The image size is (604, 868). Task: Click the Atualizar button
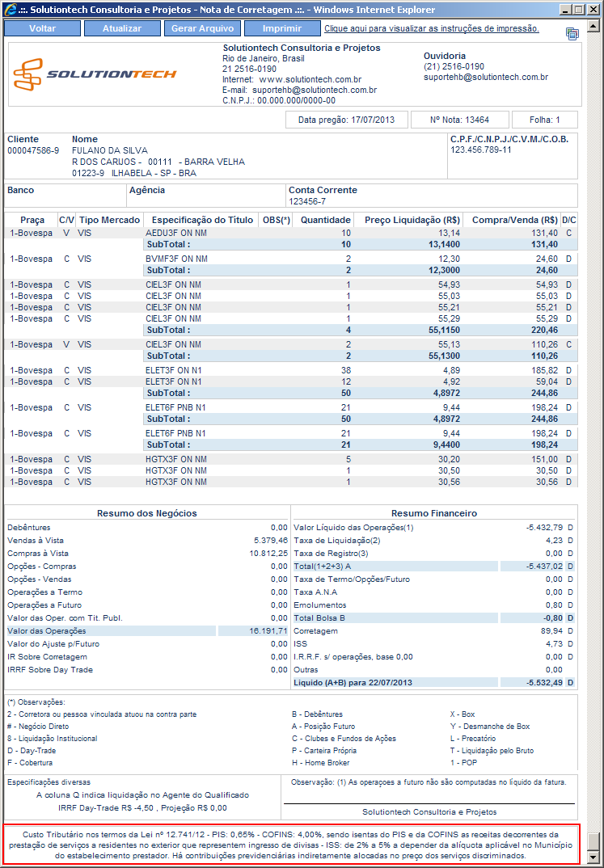122,28
